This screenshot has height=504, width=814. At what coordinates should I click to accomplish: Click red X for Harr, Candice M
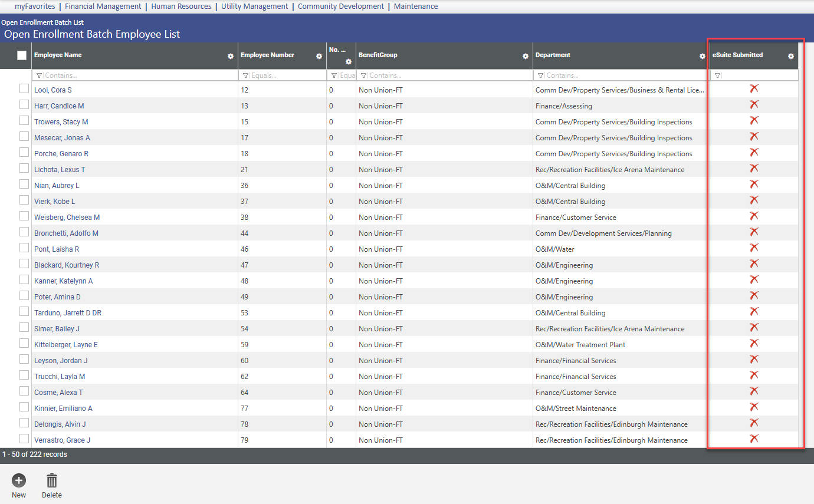pyautogui.click(x=754, y=104)
